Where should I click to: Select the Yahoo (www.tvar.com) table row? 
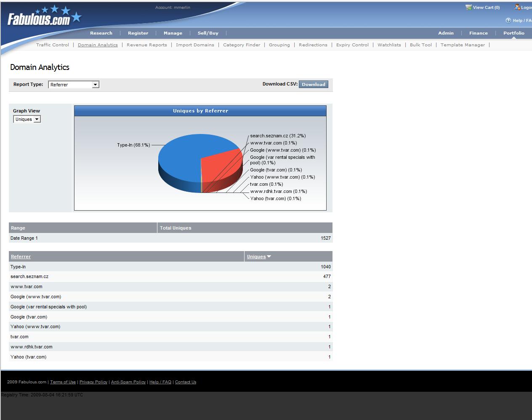click(170, 326)
